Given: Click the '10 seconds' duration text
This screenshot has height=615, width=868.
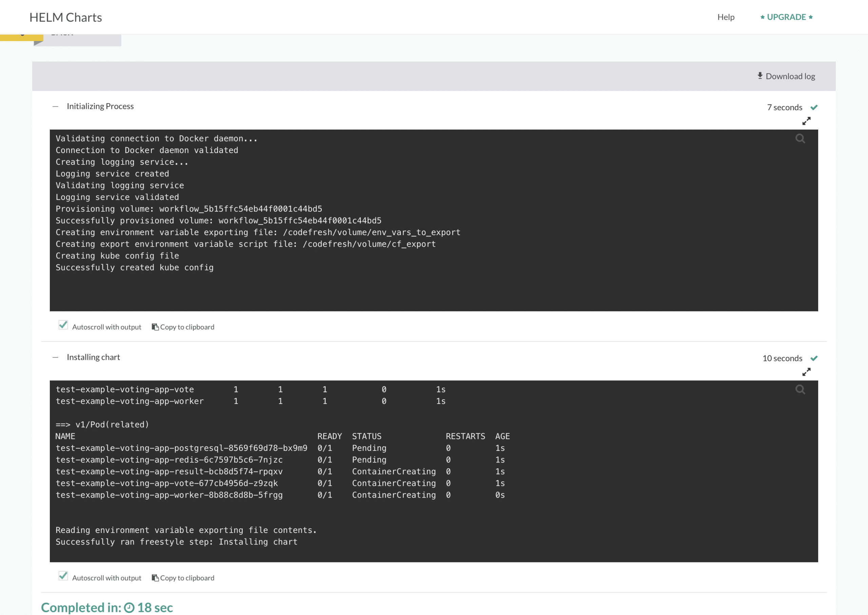Looking at the screenshot, I should (782, 358).
